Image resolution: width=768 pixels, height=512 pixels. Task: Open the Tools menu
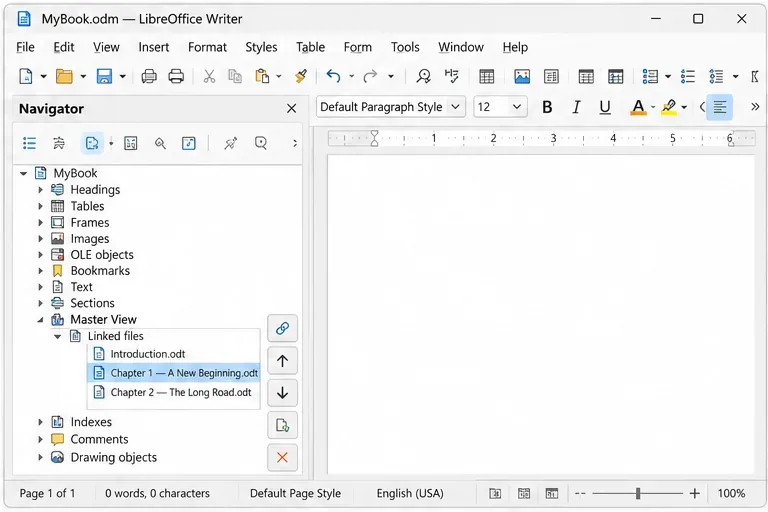point(405,47)
